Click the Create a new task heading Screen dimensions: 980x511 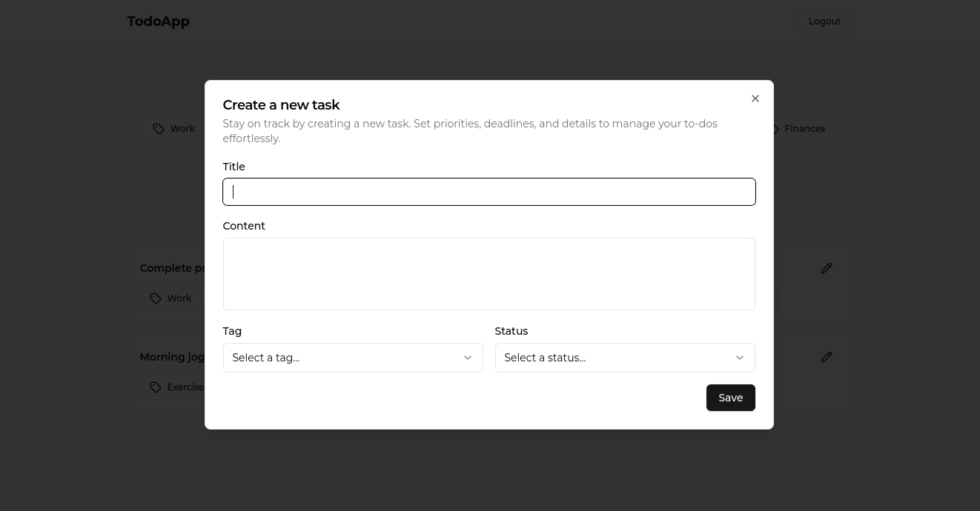(x=281, y=105)
